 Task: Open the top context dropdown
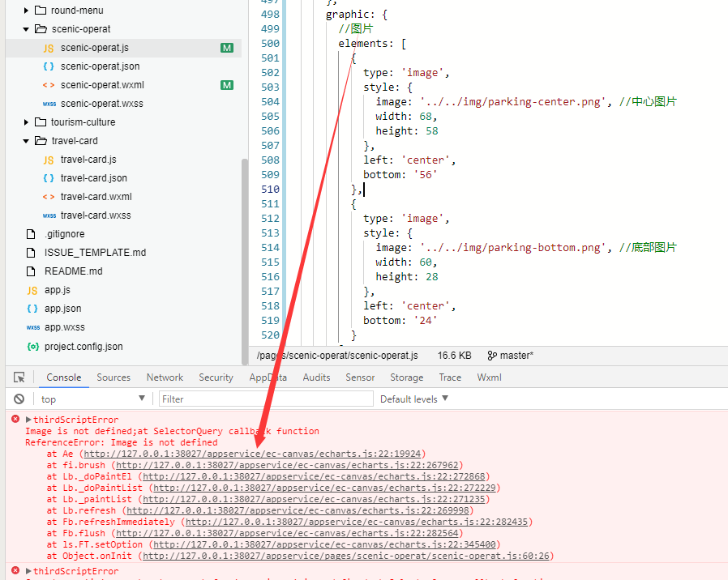pyautogui.click(x=93, y=399)
